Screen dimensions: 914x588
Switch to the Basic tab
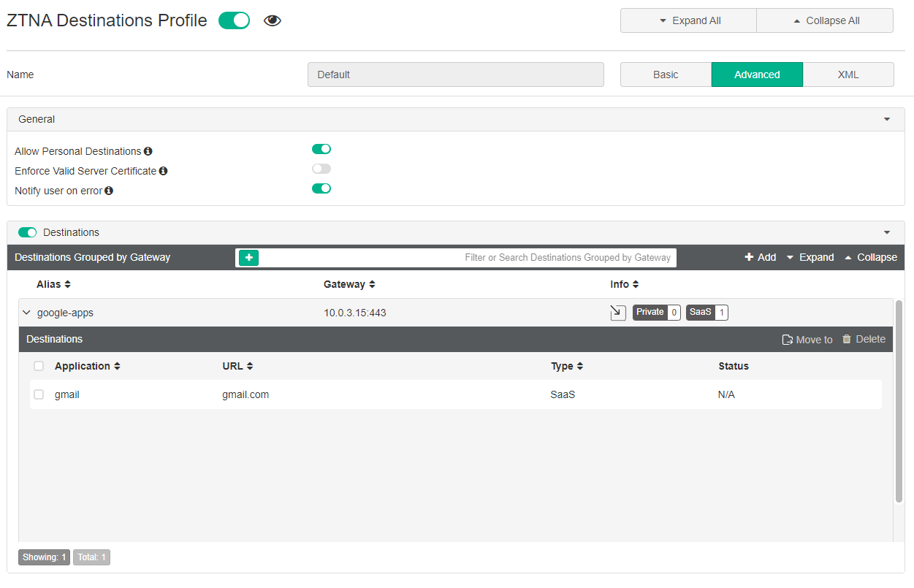[666, 74]
